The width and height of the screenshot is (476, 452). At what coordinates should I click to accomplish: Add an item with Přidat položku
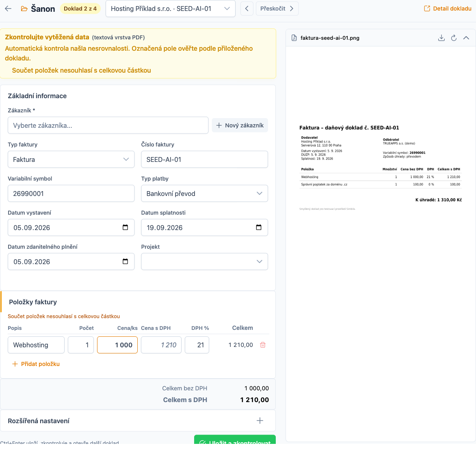[x=36, y=364]
